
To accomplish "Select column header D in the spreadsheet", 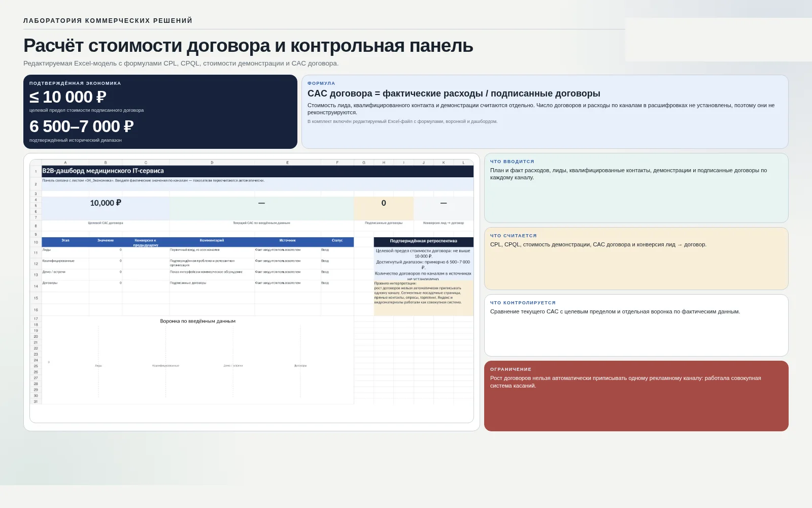I will 212,163.
